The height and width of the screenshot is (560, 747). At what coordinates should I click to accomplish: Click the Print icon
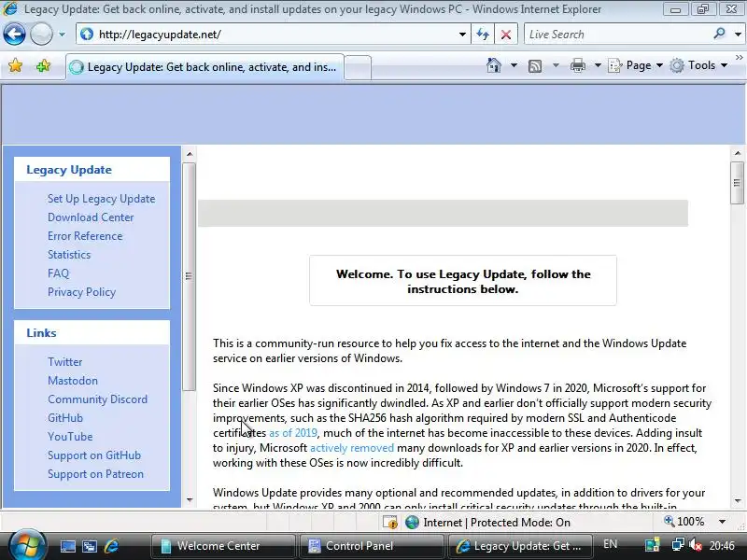point(578,65)
